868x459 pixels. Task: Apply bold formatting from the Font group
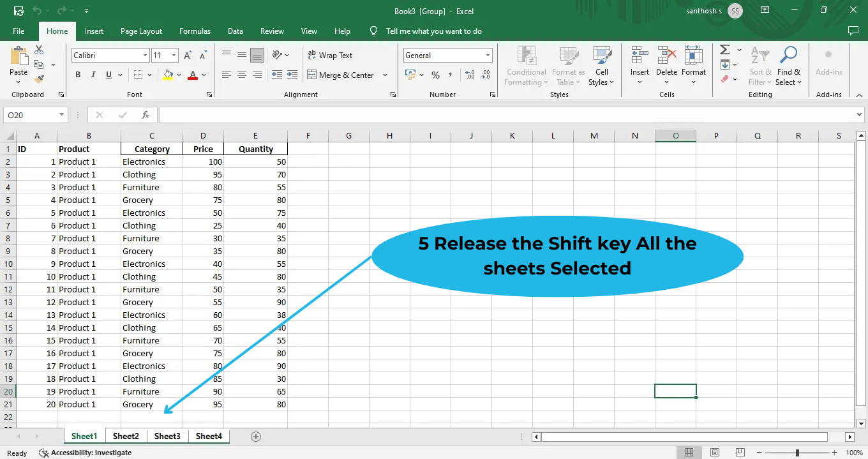pos(77,75)
